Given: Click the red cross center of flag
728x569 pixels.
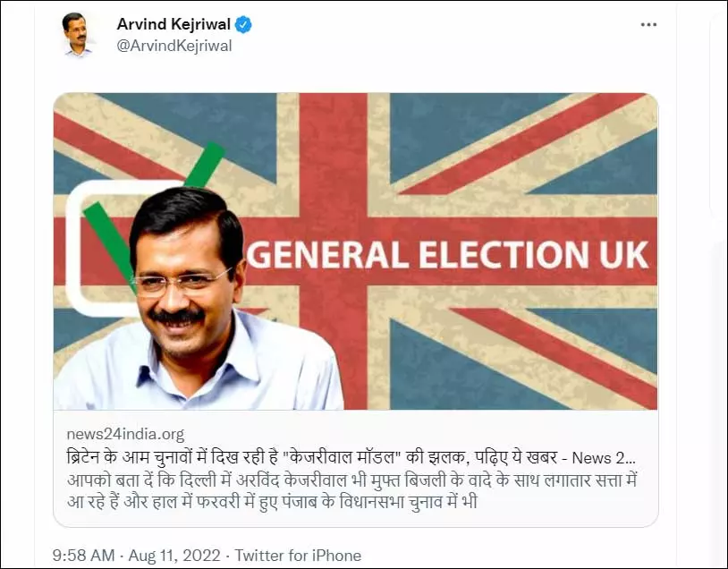Looking at the screenshot, I should pyautogui.click(x=333, y=251).
